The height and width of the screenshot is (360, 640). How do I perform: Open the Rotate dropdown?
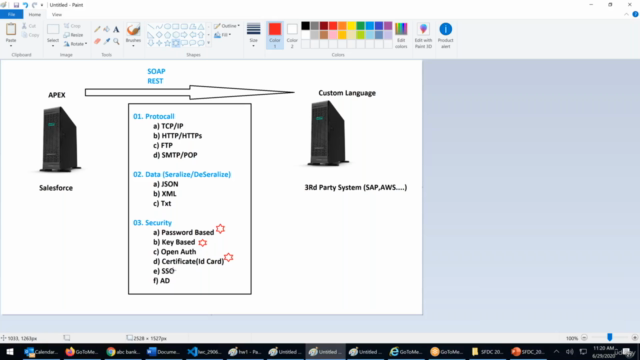pos(76,44)
